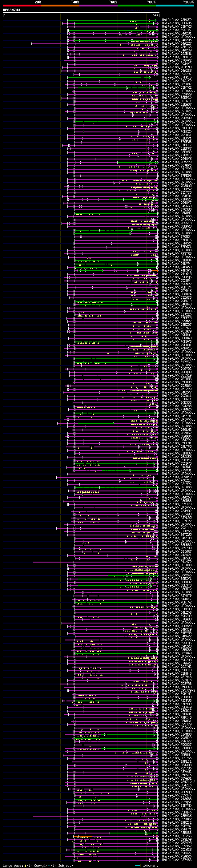197x868 pixels.
Task: Select hit label UniRef100_B7FKI5
Action: [176, 78]
